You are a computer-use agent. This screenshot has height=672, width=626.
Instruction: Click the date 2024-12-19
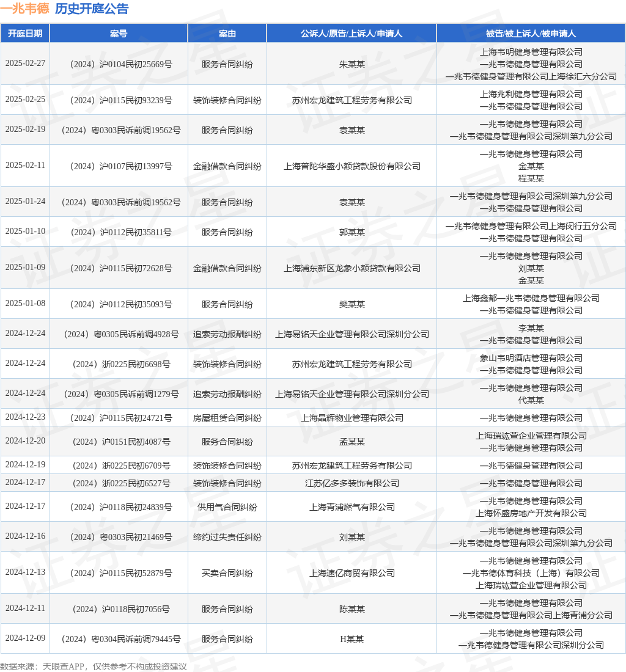(25, 465)
